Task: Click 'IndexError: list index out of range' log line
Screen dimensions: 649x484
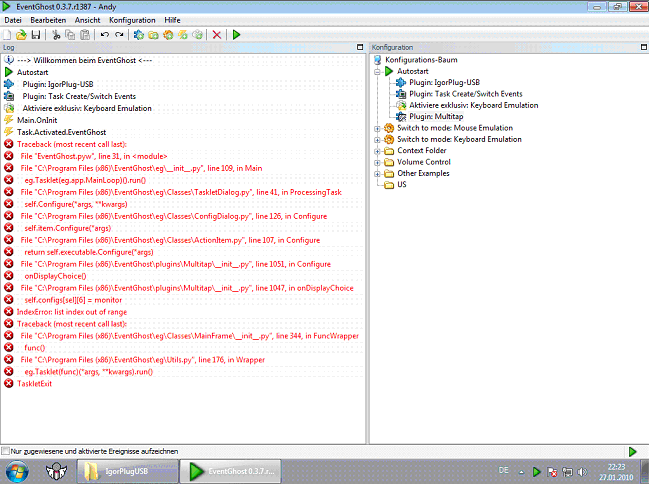Action: pos(72,312)
